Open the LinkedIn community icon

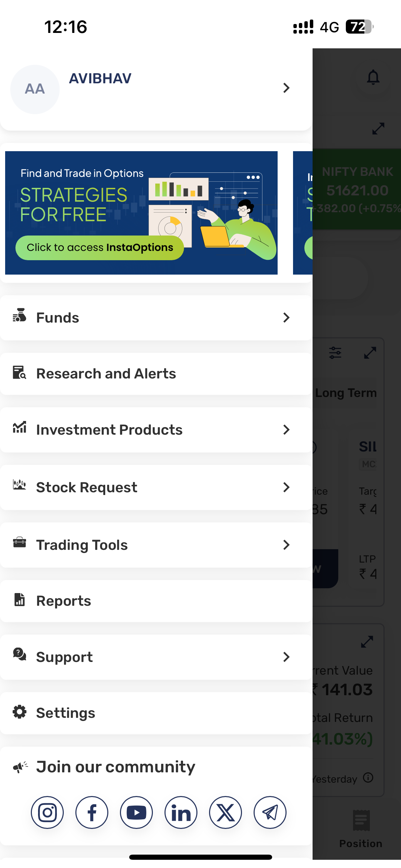pos(181,812)
